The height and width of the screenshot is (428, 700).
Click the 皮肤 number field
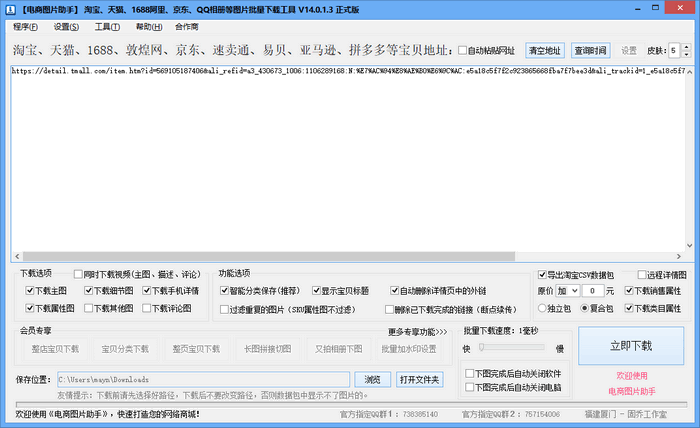[675, 50]
